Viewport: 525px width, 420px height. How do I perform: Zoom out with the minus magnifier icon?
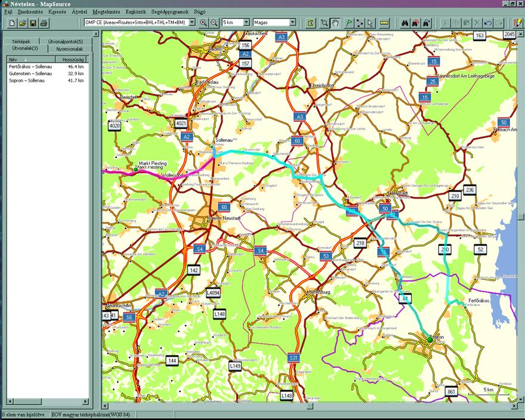[214, 23]
